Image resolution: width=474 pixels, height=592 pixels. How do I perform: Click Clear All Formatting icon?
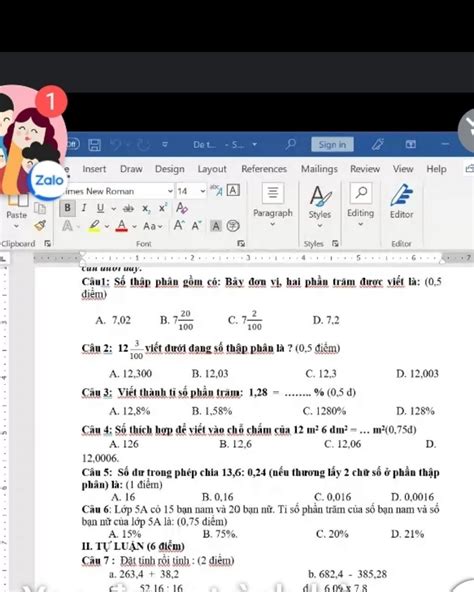[182, 208]
